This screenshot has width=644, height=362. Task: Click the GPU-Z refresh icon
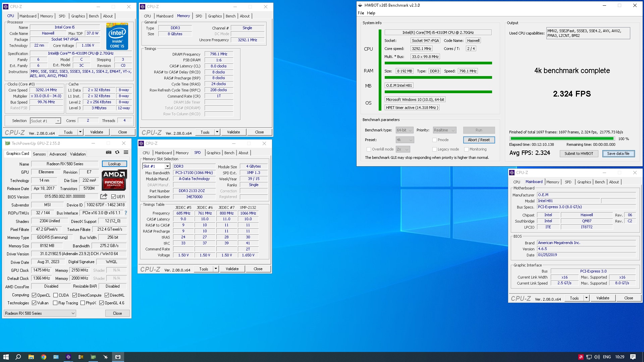tap(117, 152)
